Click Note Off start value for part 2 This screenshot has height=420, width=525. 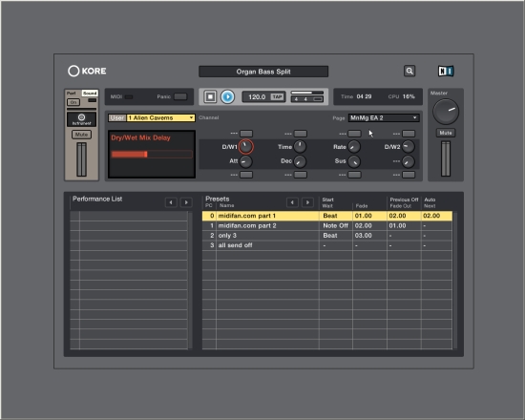point(335,225)
